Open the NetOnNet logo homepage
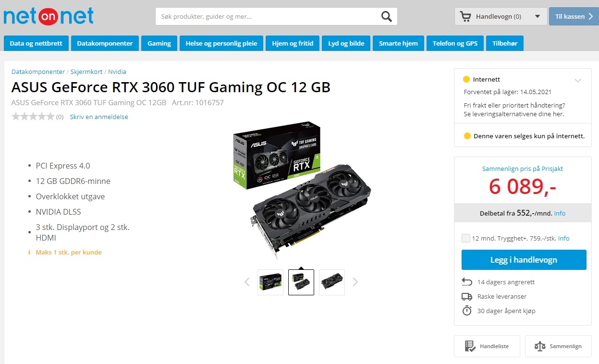The height and width of the screenshot is (364, 599). click(x=49, y=16)
